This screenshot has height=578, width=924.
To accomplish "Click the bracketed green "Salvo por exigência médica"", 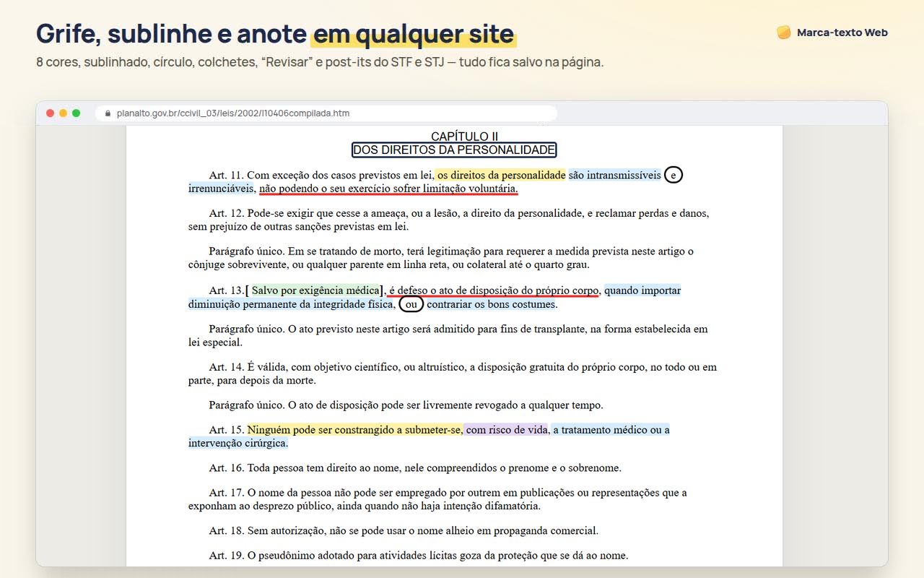I will coord(315,291).
